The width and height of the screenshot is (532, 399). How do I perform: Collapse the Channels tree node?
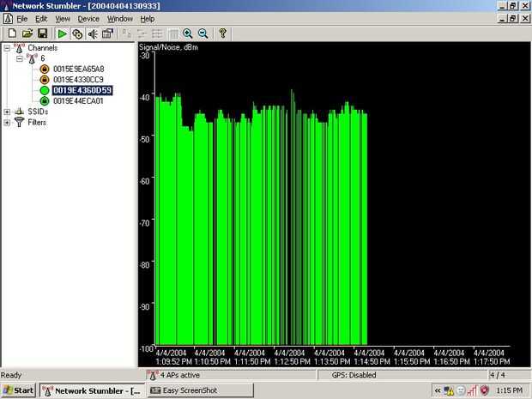pyautogui.click(x=7, y=48)
